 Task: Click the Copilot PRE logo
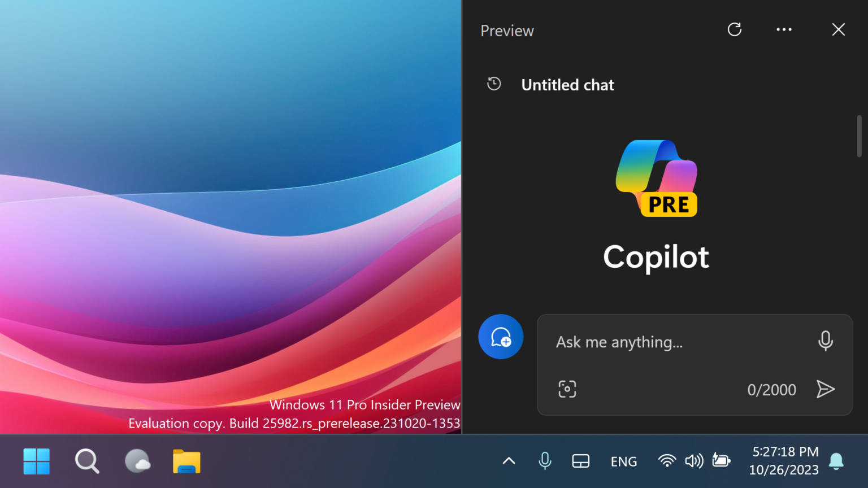coord(656,178)
